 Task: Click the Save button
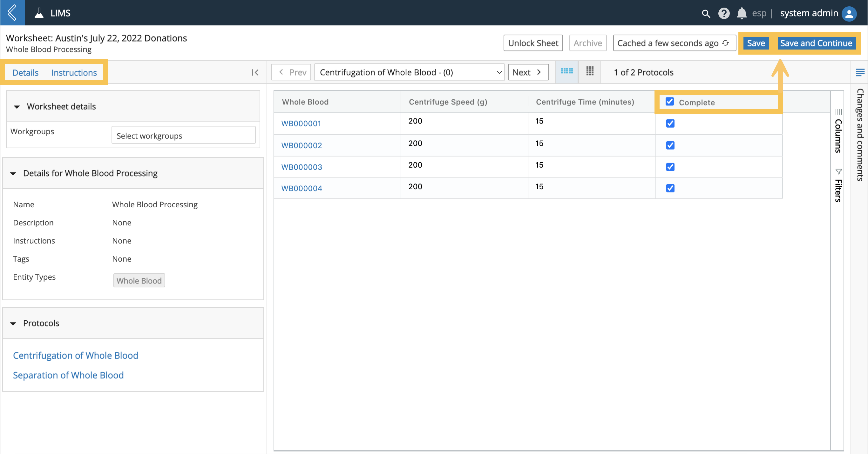pyautogui.click(x=756, y=43)
